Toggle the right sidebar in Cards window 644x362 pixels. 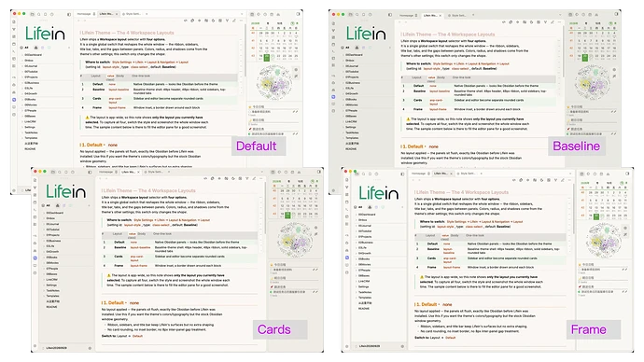coord(318,172)
